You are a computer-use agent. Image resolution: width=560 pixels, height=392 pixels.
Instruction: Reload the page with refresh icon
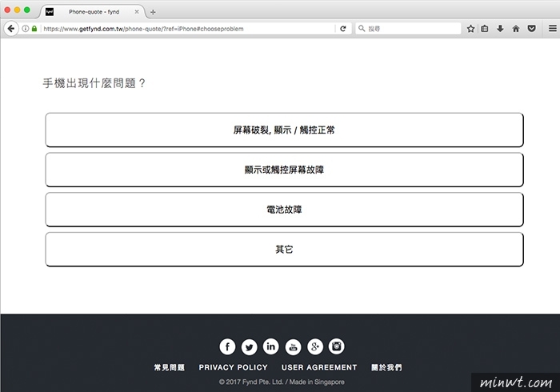(x=343, y=29)
